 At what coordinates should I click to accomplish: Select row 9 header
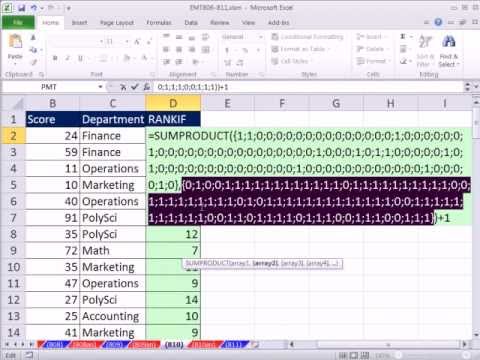tap(13, 251)
